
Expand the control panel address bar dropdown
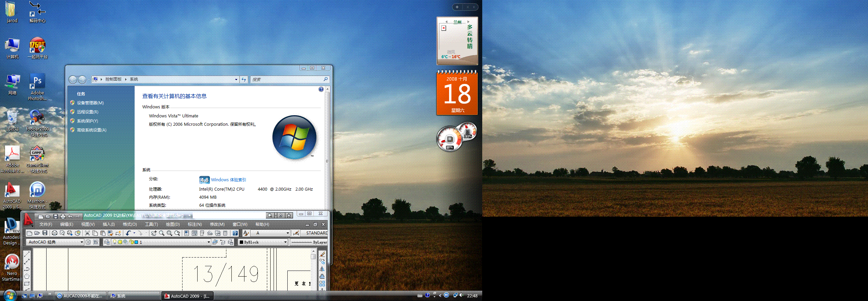[236, 80]
